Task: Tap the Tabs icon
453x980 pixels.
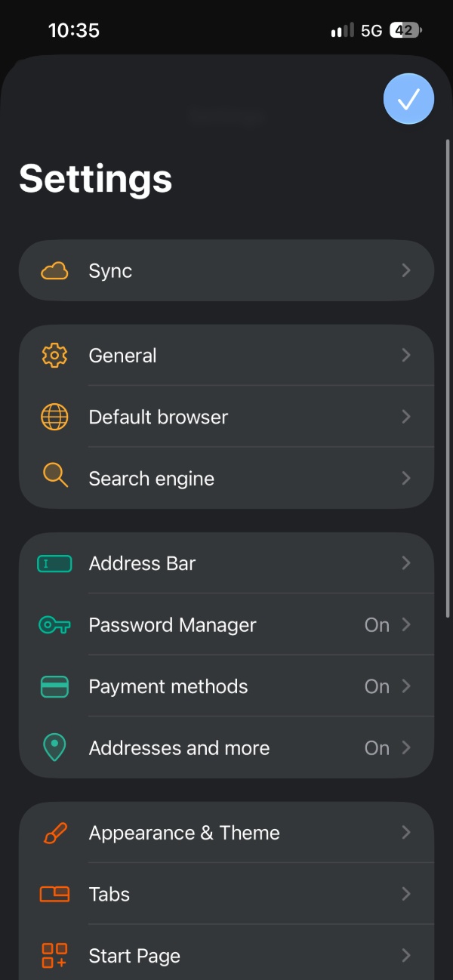Action: click(x=54, y=894)
